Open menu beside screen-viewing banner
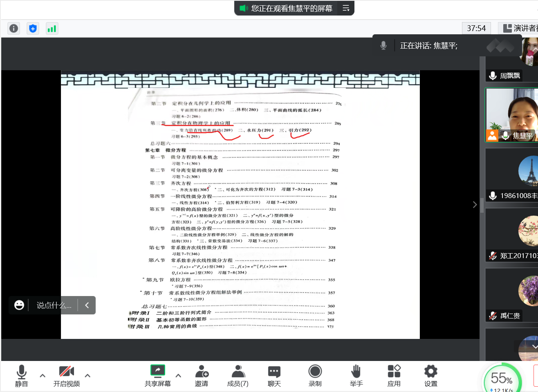The width and height of the screenshot is (538, 392). point(346,8)
